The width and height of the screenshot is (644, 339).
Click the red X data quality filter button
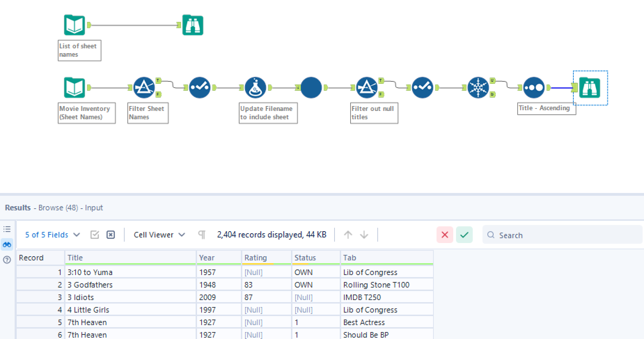pyautogui.click(x=445, y=235)
